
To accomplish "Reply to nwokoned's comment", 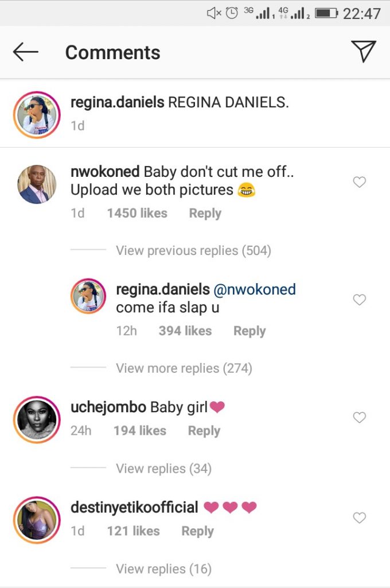I will pyautogui.click(x=205, y=214).
